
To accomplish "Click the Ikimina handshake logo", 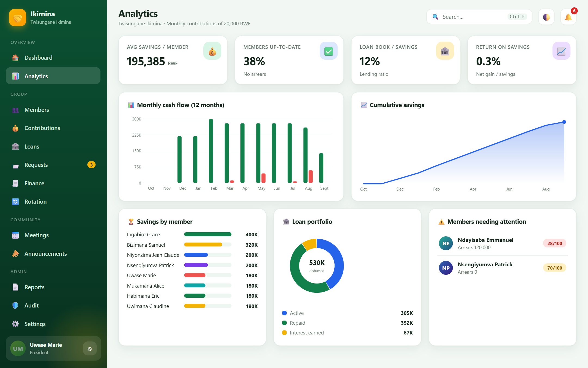I will pos(17,17).
